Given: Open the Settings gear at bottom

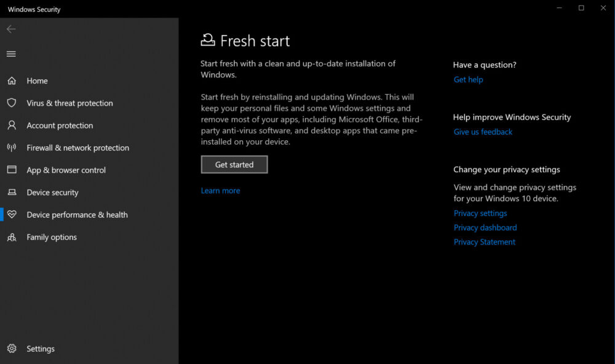Looking at the screenshot, I should (x=13, y=349).
